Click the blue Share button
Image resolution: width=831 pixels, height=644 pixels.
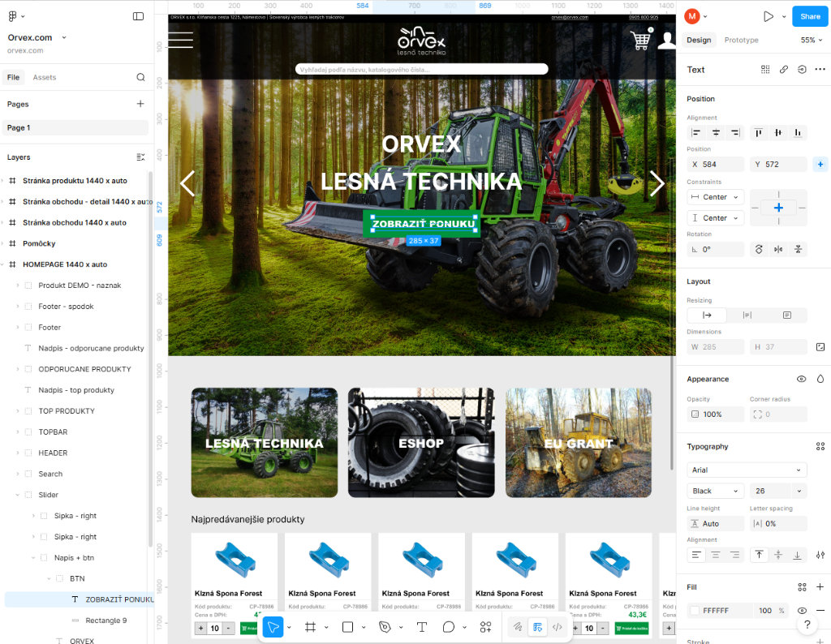pyautogui.click(x=810, y=16)
